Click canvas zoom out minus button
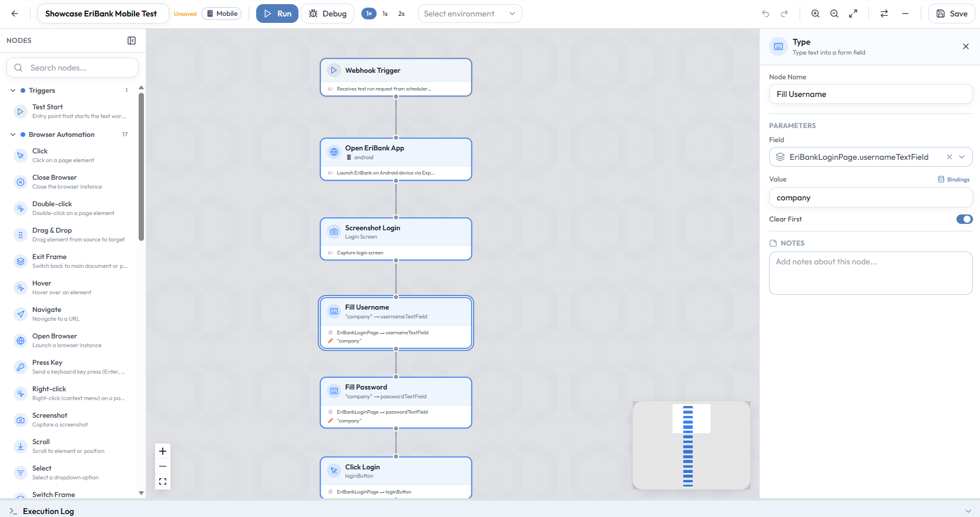Screen dimensions: 980x517 pos(163,466)
